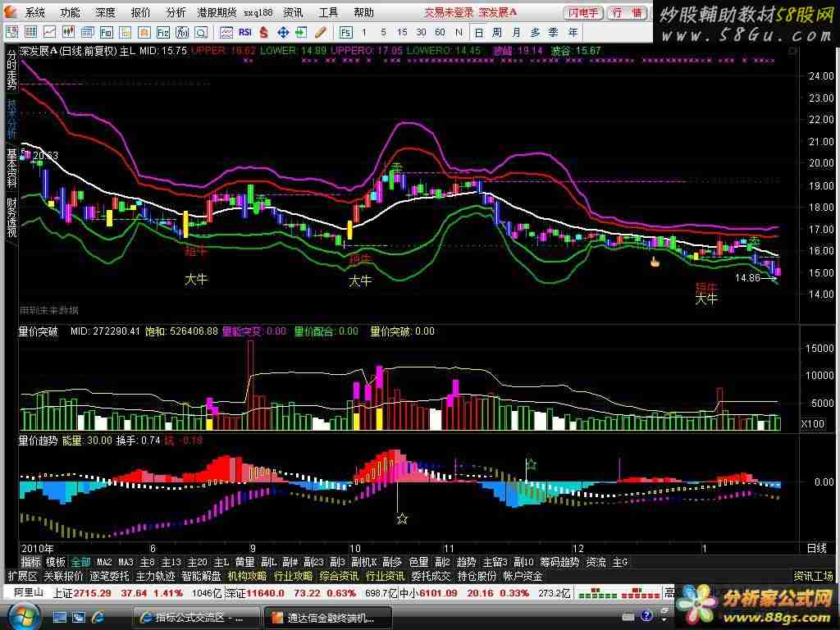Open the 资讯 menu dropdown

(x=293, y=12)
